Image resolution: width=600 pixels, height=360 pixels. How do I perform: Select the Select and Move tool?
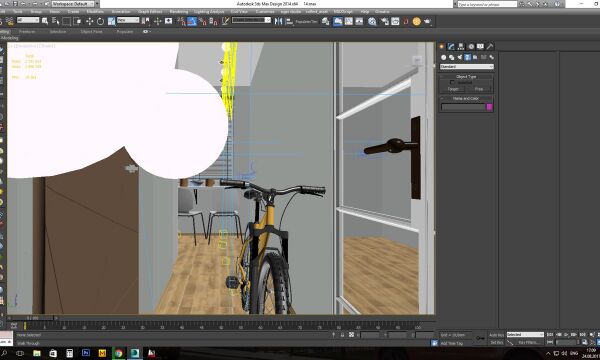pos(90,21)
